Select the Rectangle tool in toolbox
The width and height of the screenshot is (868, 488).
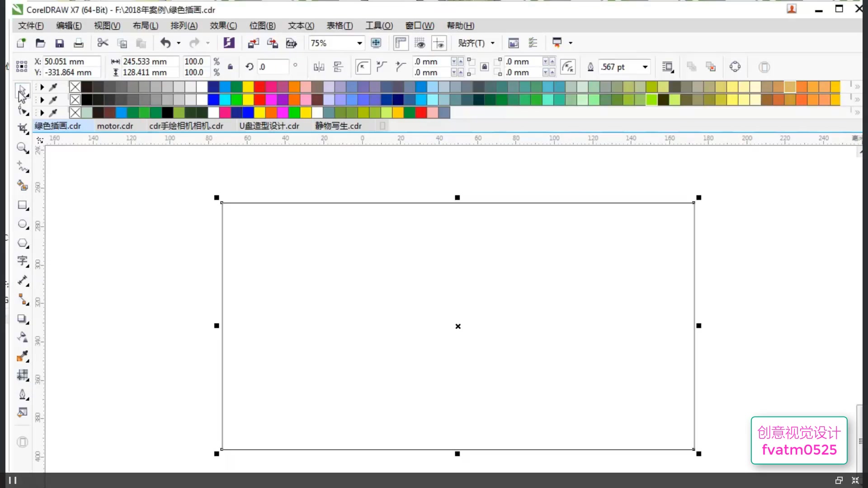(x=22, y=205)
